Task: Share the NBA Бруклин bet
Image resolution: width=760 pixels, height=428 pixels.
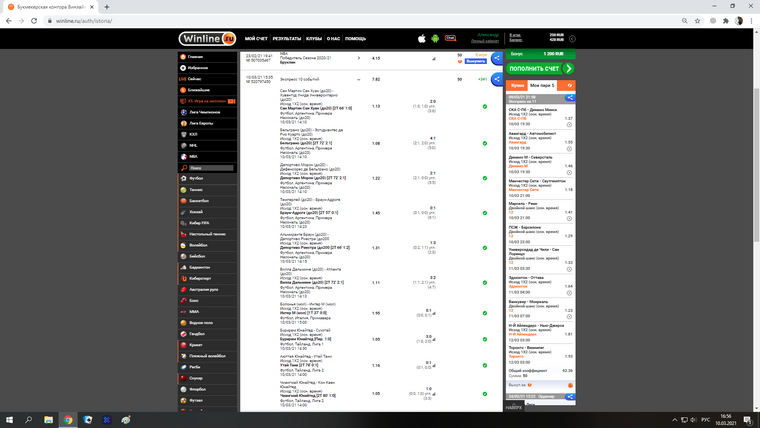Action: click(x=497, y=58)
